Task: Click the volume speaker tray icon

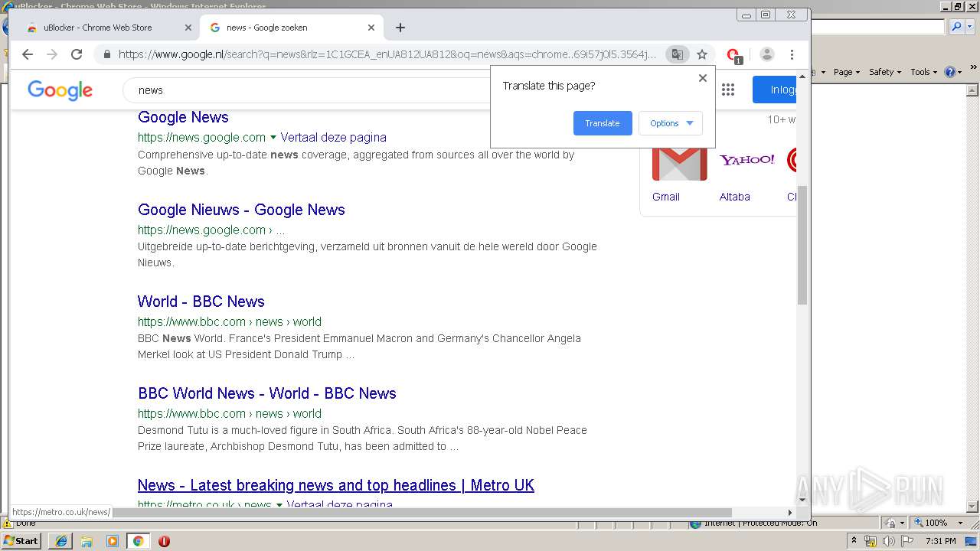Action: pos(888,541)
